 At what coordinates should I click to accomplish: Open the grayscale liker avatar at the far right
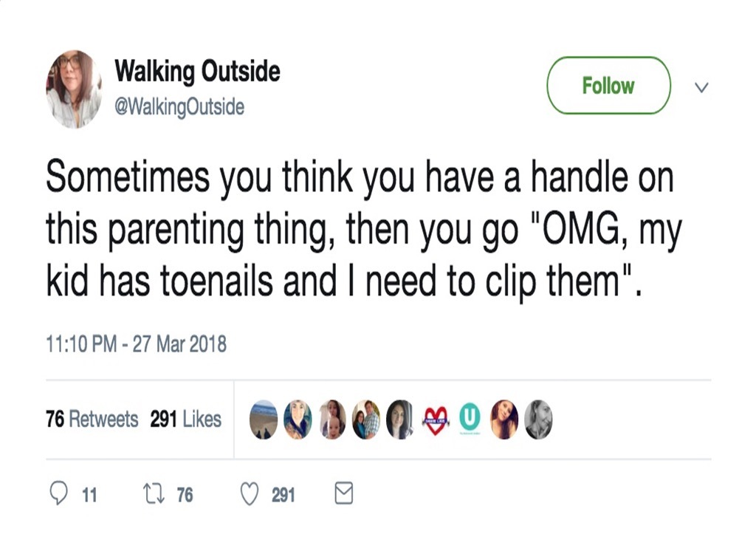pos(539,419)
